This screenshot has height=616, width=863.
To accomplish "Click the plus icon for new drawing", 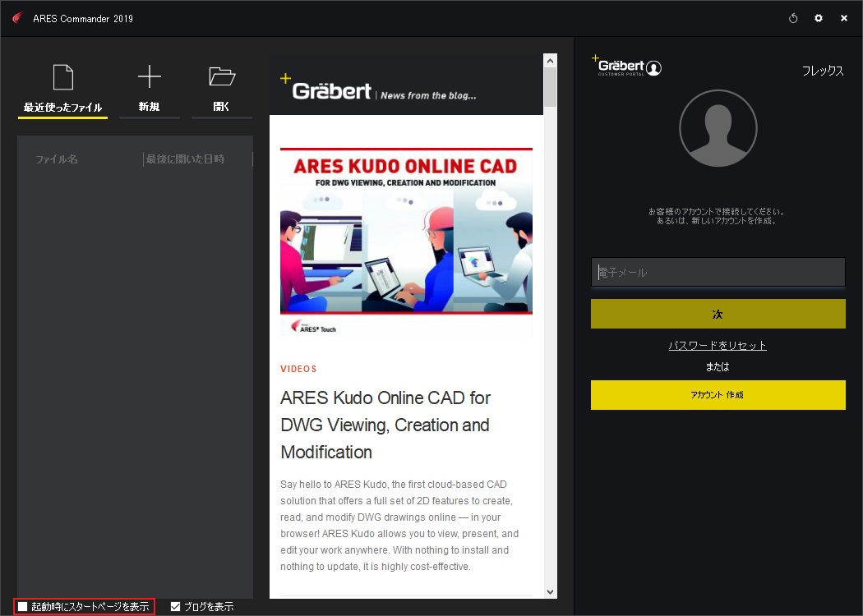I will (149, 77).
